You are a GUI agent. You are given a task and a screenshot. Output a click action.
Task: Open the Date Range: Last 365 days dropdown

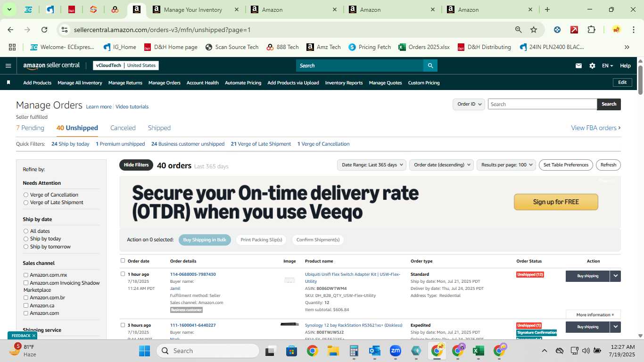point(372,165)
